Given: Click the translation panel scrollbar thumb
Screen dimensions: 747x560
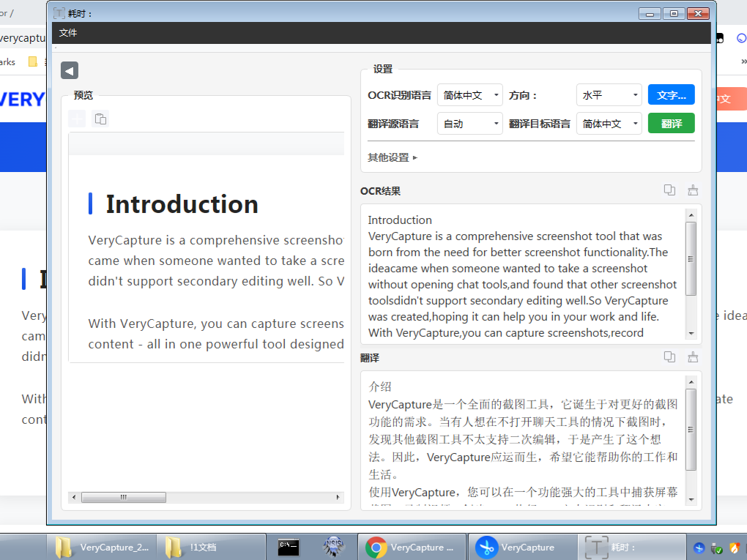Looking at the screenshot, I should pos(691,430).
